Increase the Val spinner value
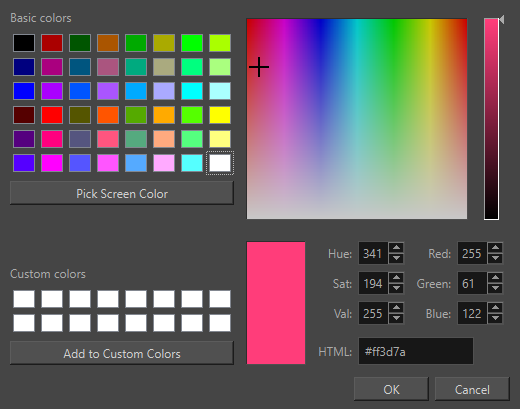The height and width of the screenshot is (409, 520). pyautogui.click(x=396, y=308)
